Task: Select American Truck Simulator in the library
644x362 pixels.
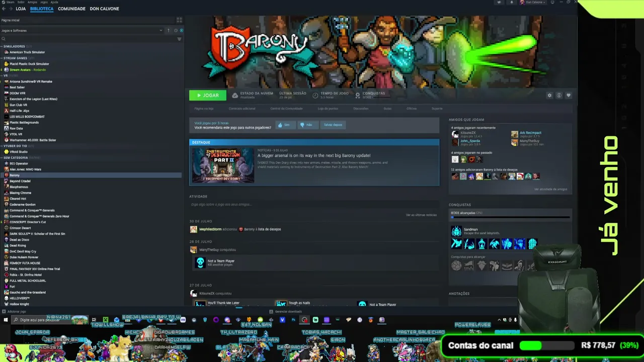Action: [27, 52]
